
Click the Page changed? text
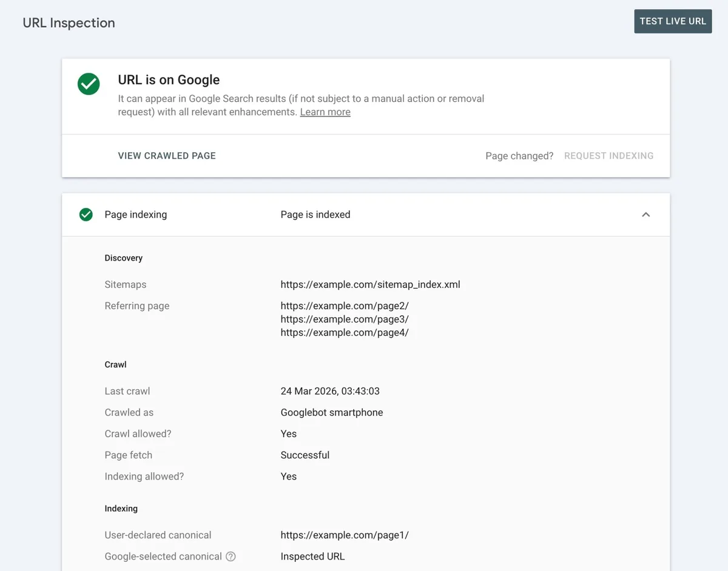click(x=519, y=156)
